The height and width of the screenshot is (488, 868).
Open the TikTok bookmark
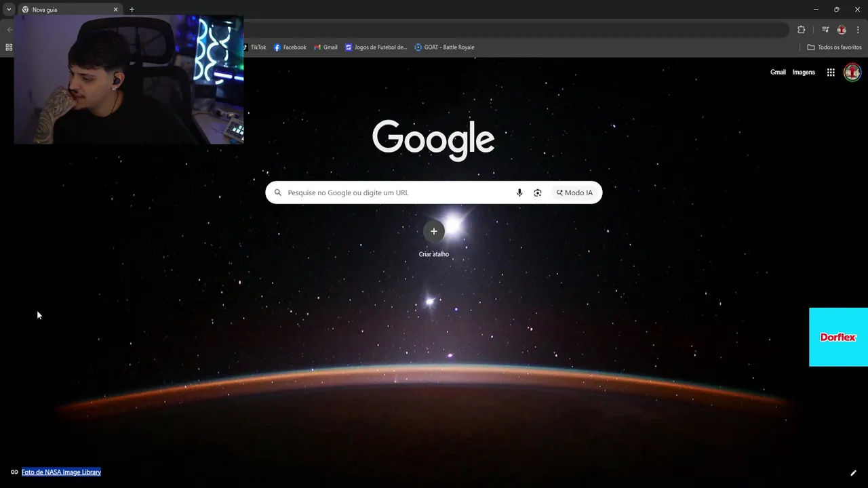255,47
